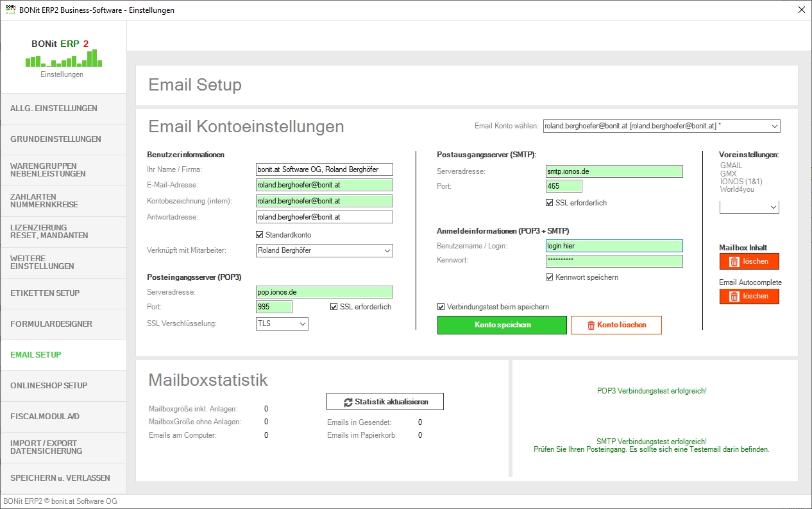
Task: Open the Email Konto wählen dropdown
Action: (661, 126)
